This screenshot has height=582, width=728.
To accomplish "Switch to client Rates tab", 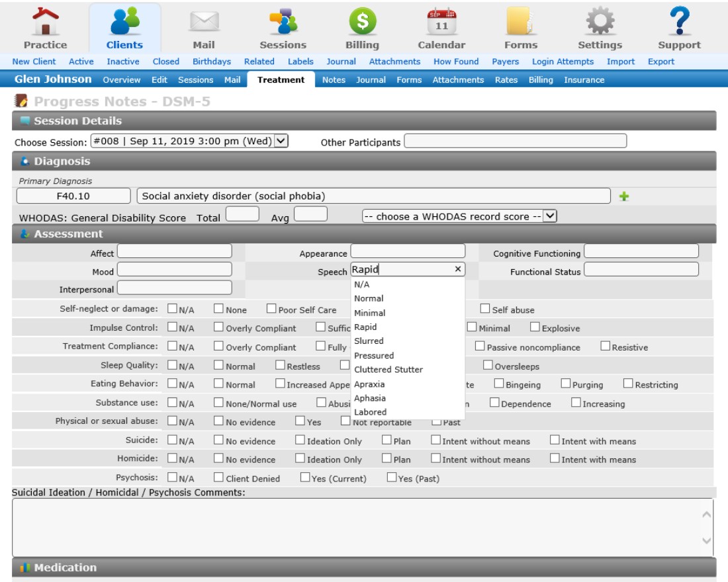I will [x=506, y=80].
